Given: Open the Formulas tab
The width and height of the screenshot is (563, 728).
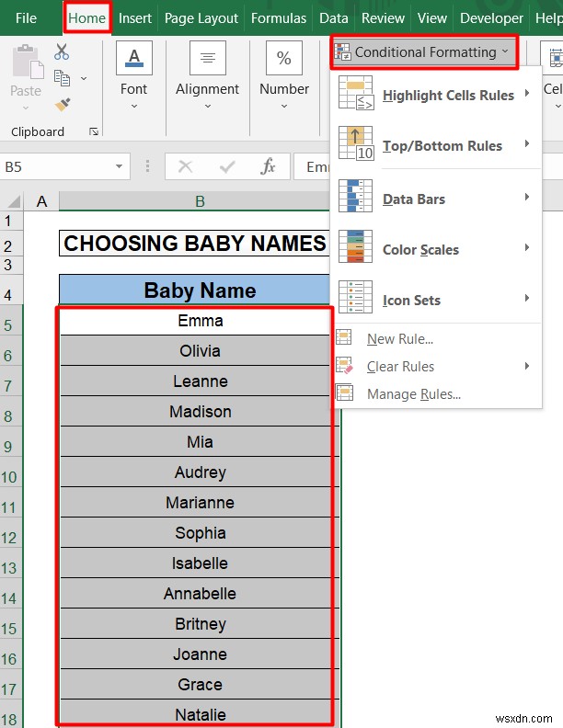Looking at the screenshot, I should pyautogui.click(x=278, y=18).
